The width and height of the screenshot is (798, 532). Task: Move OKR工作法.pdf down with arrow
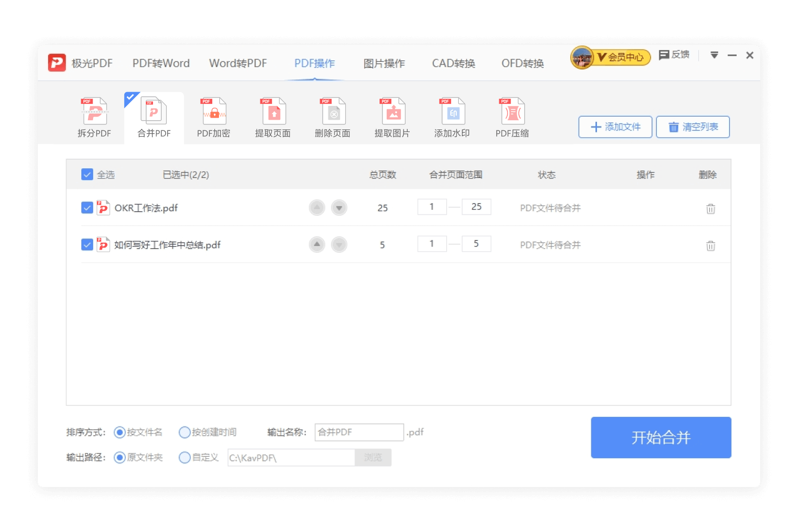point(339,208)
